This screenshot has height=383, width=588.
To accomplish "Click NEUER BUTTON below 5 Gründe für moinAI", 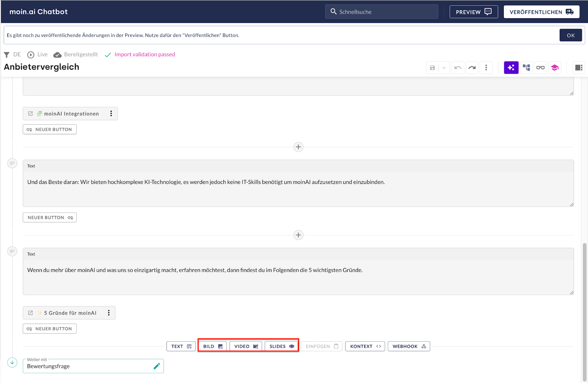I will point(50,329).
